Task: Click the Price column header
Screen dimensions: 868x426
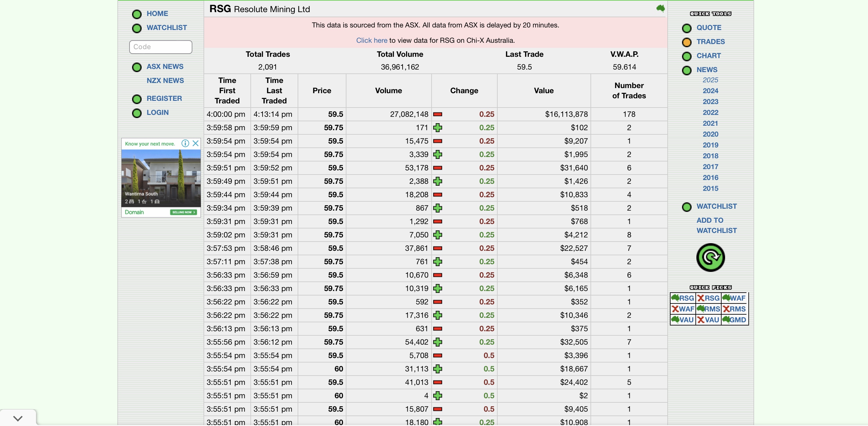Action: (x=322, y=91)
